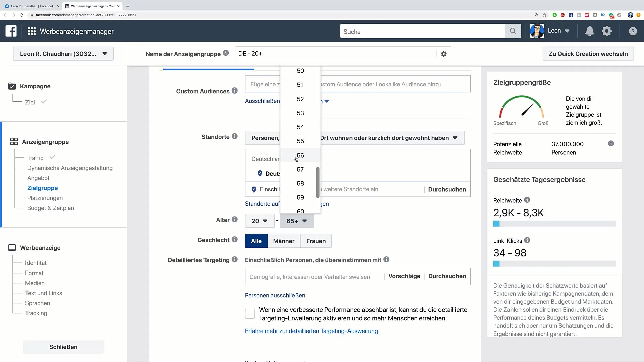Open the ad account dropdown Leon R. Chaudhari
644x362 pixels.
pos(63,54)
